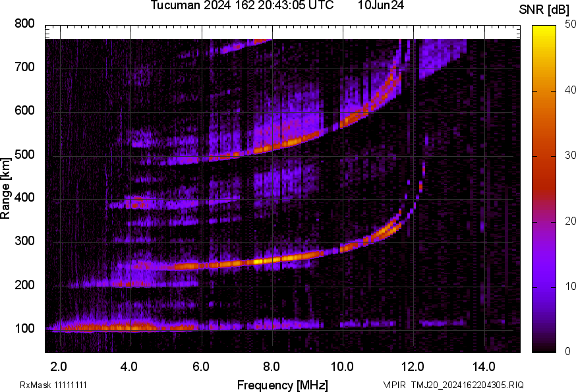Click the '10.0' frequency tick label
Screen dimensions: 576x392
click(x=342, y=366)
